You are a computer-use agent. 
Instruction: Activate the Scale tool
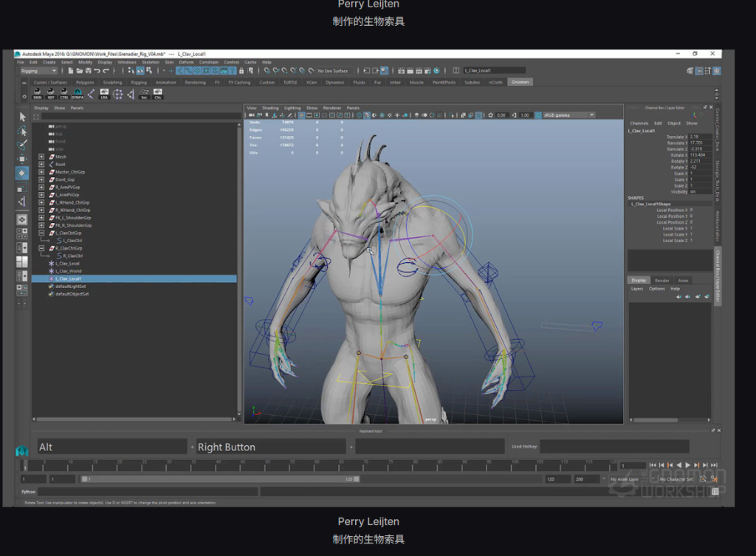pos(22,188)
